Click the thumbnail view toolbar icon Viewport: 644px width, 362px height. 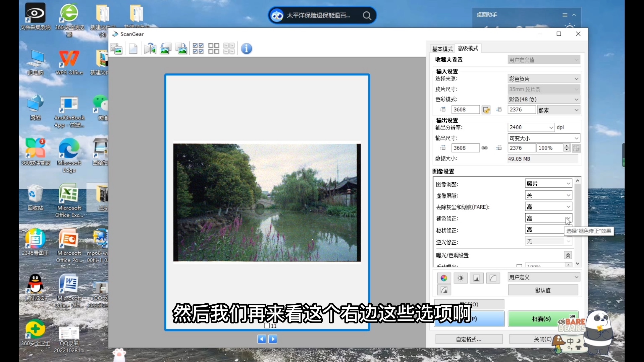click(x=116, y=49)
